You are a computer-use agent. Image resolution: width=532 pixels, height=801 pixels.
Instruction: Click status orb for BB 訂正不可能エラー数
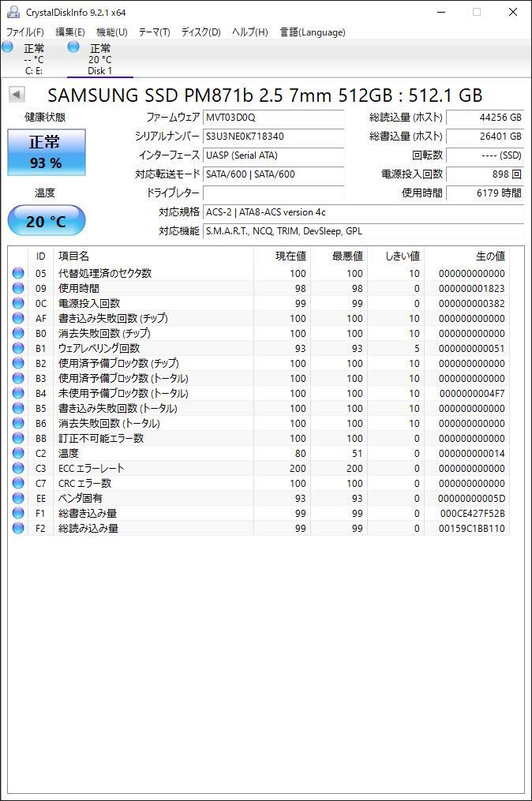(x=18, y=438)
